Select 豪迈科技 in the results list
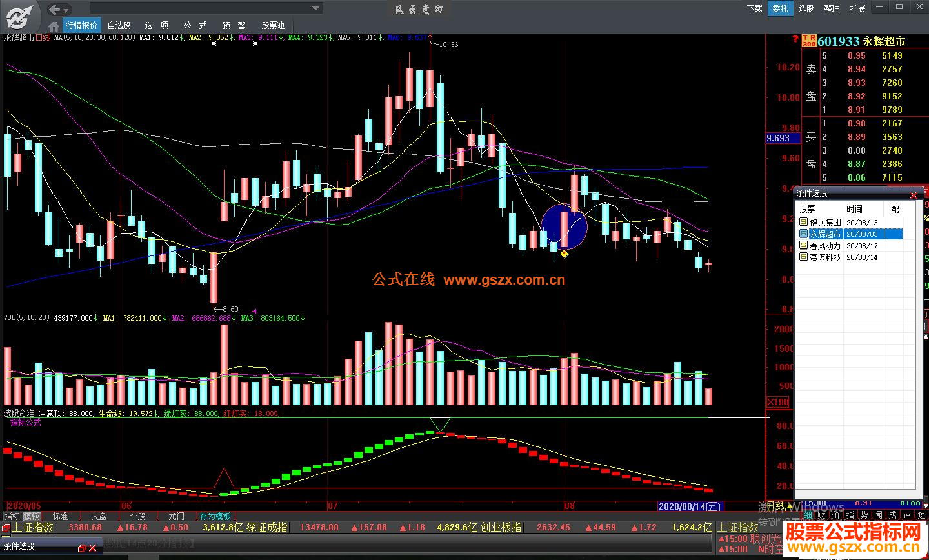This screenshot has width=929, height=560. [x=825, y=257]
